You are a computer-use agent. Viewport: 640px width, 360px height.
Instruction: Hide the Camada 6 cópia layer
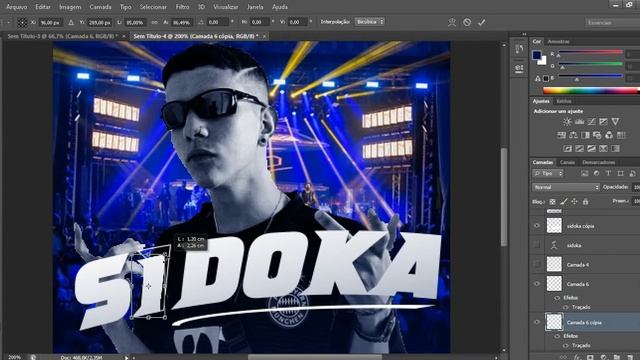point(537,322)
